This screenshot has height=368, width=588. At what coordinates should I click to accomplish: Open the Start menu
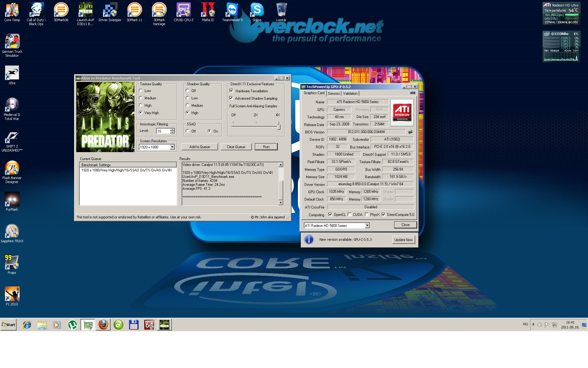point(9,325)
